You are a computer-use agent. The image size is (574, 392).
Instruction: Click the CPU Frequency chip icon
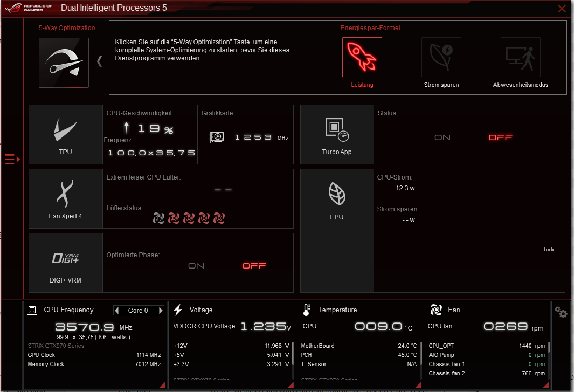(x=32, y=310)
